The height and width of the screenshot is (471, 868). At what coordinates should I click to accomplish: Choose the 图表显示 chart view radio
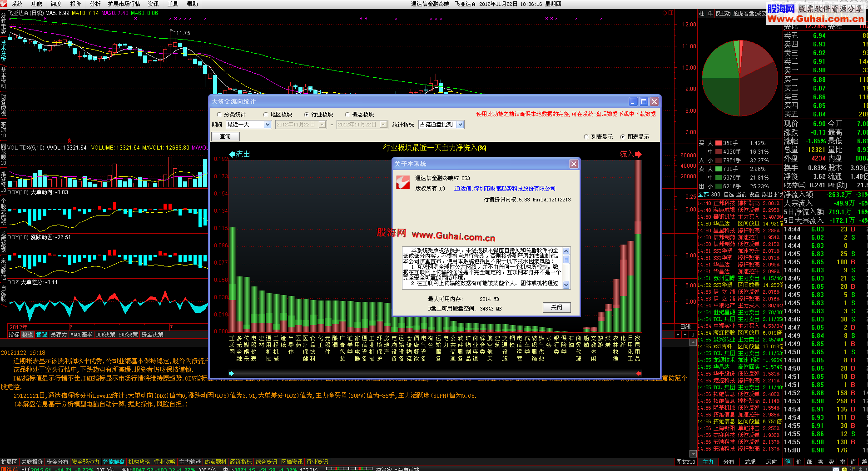(635, 137)
